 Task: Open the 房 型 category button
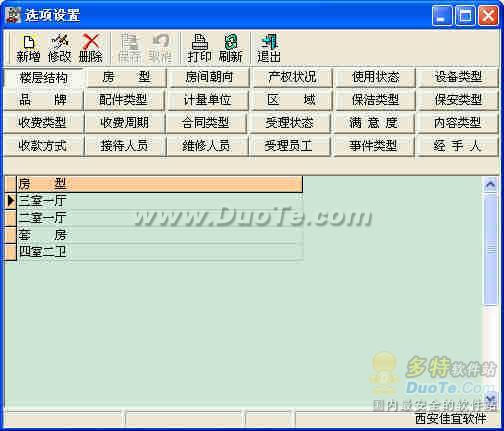tap(126, 78)
